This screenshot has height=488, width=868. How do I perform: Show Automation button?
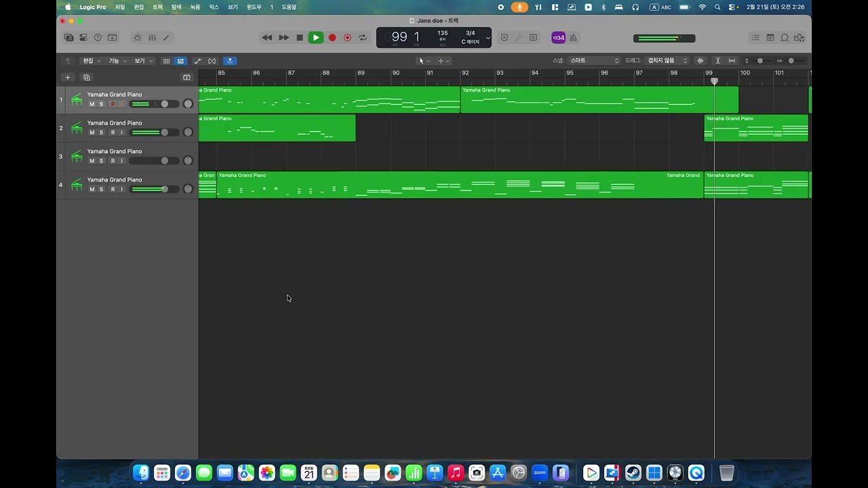198,61
